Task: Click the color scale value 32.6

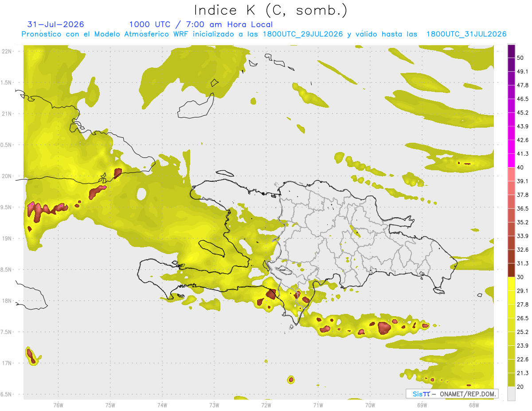Action: tap(523, 250)
